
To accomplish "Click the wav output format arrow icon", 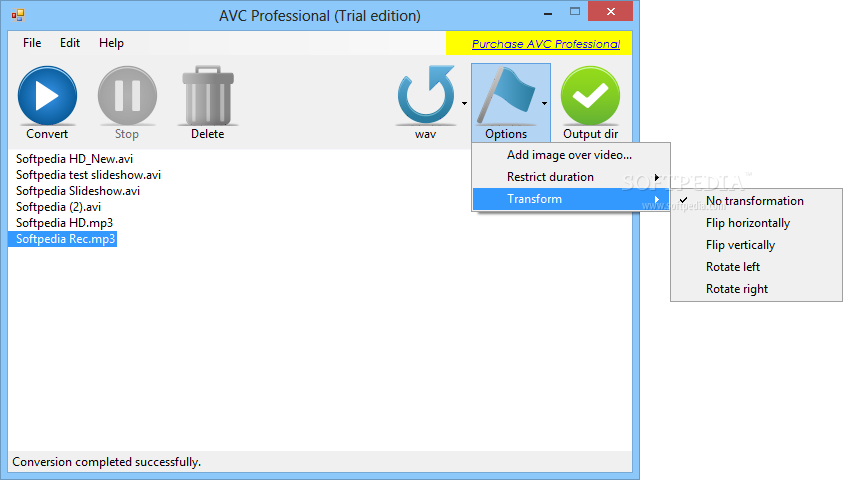I will tap(426, 95).
